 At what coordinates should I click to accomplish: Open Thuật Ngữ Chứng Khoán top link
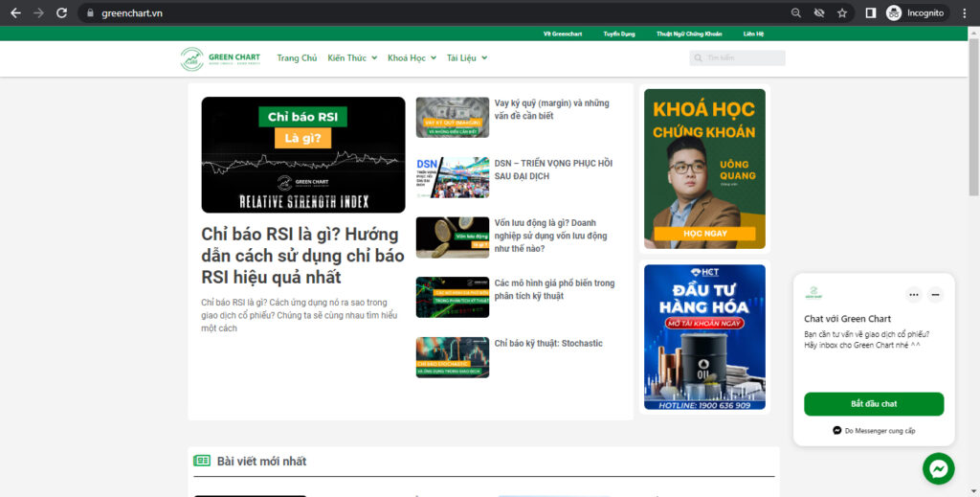click(689, 34)
